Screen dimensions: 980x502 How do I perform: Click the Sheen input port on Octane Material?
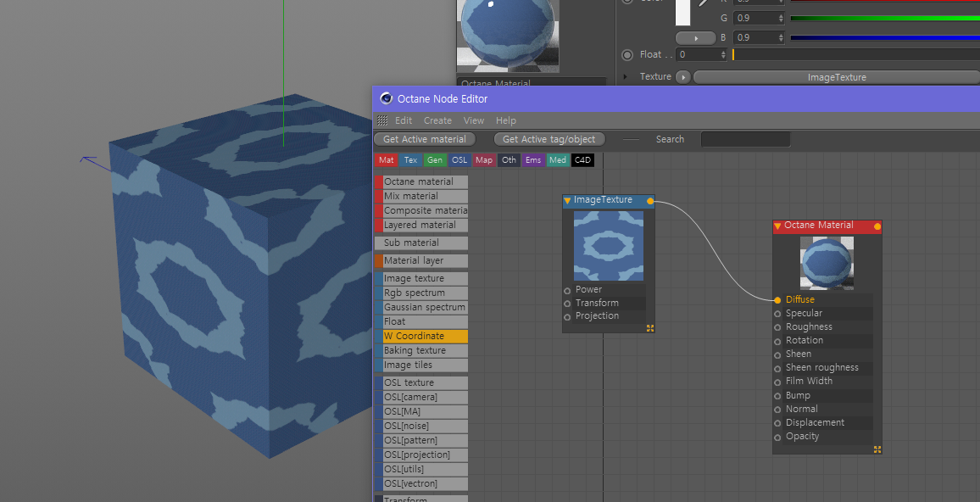pos(777,354)
